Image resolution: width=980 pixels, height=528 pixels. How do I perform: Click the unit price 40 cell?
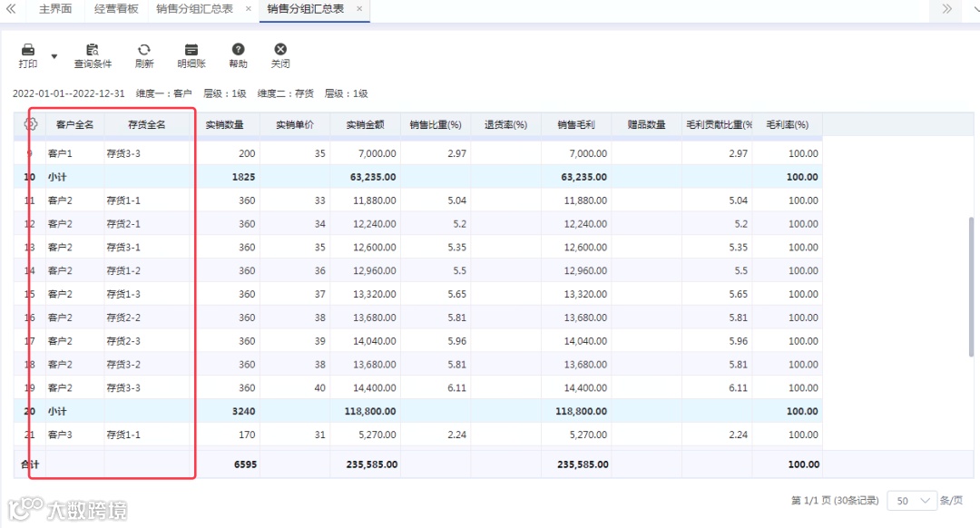tap(319, 387)
